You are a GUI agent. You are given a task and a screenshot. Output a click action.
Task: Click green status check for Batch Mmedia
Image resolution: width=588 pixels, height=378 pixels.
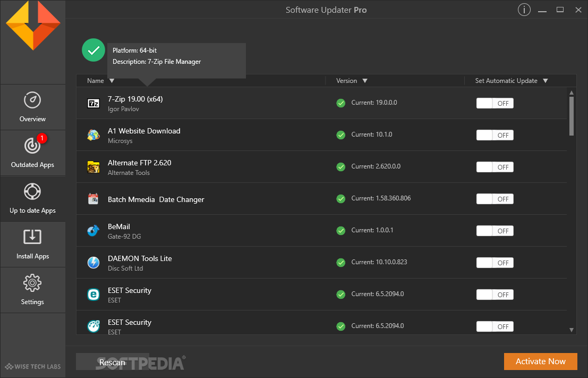click(x=341, y=199)
